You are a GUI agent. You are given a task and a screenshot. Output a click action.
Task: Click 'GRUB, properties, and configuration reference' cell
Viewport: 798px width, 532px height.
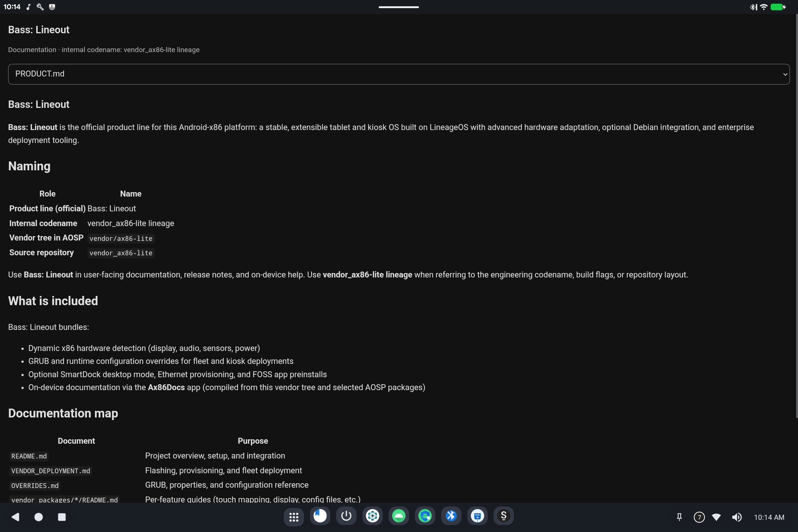tap(227, 485)
